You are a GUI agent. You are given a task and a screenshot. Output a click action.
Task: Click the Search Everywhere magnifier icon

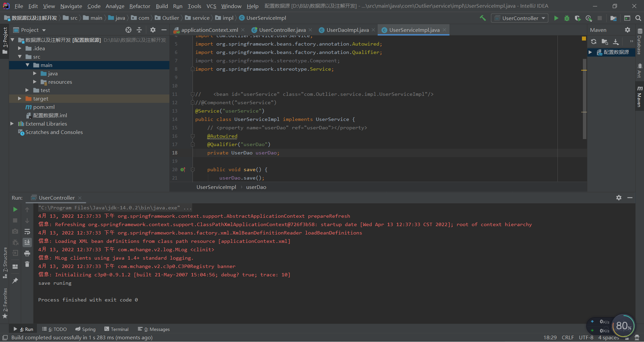[638, 18]
